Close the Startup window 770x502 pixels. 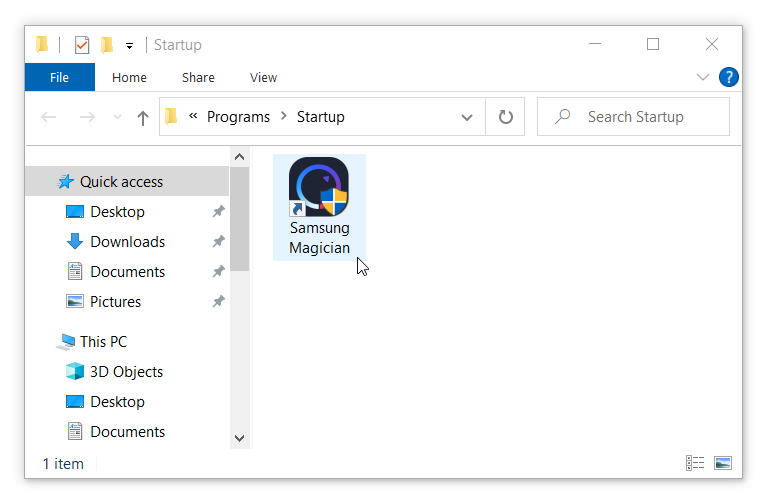click(x=712, y=44)
